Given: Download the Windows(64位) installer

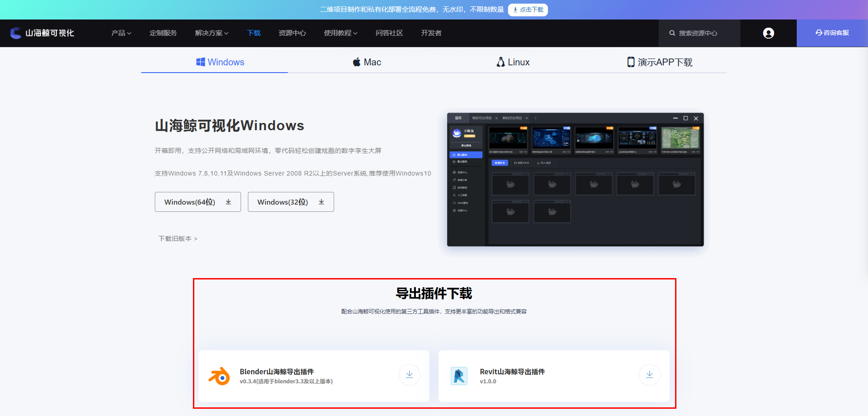Looking at the screenshot, I should tap(198, 202).
